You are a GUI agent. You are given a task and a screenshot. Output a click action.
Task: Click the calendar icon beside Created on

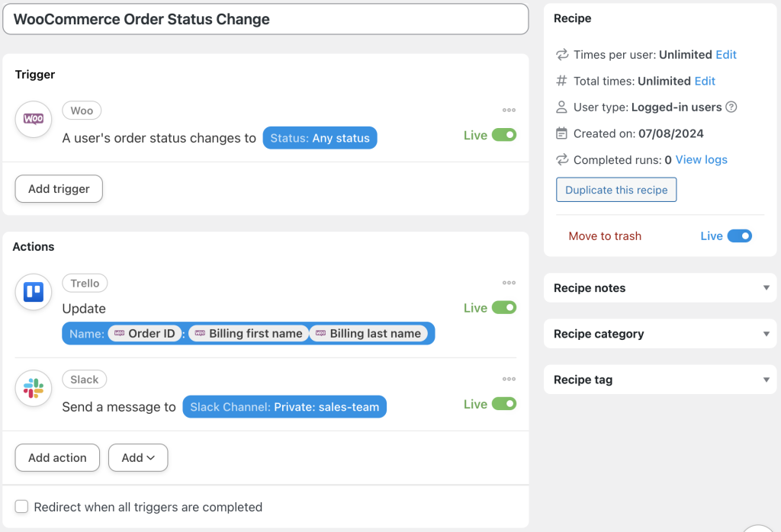(x=561, y=133)
